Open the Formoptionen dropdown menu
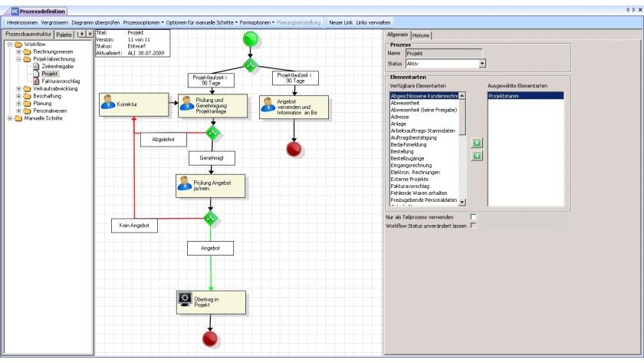The width and height of the screenshot is (644, 363). click(x=257, y=22)
